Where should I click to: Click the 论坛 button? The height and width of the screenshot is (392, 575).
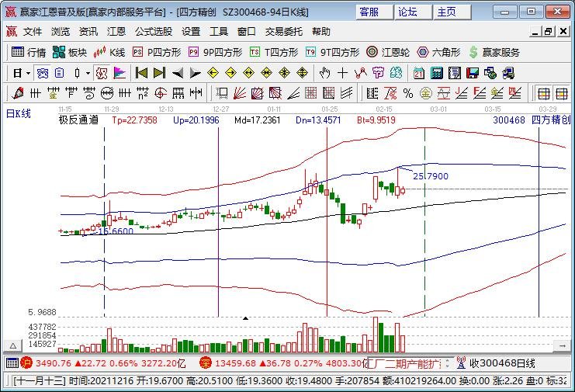point(413,12)
